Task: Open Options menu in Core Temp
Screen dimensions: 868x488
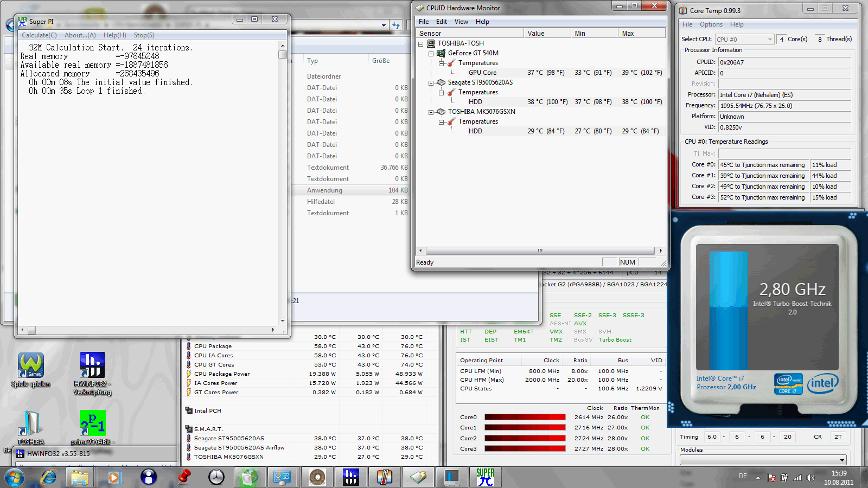Action: click(x=711, y=24)
